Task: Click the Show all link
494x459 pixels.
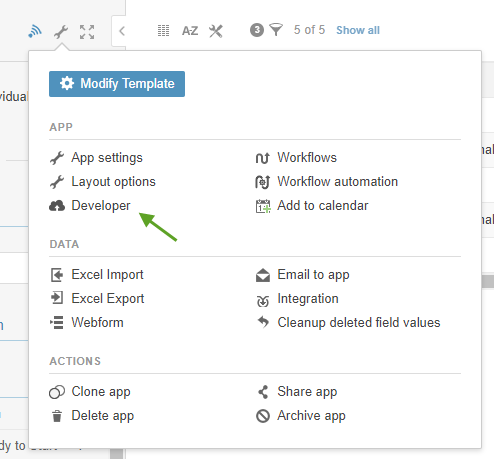Action: pyautogui.click(x=358, y=30)
